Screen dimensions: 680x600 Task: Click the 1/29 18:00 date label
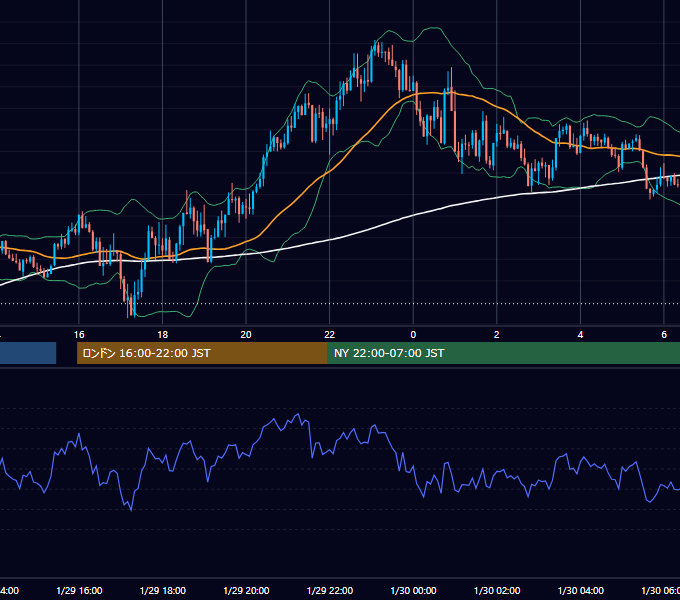(x=163, y=590)
